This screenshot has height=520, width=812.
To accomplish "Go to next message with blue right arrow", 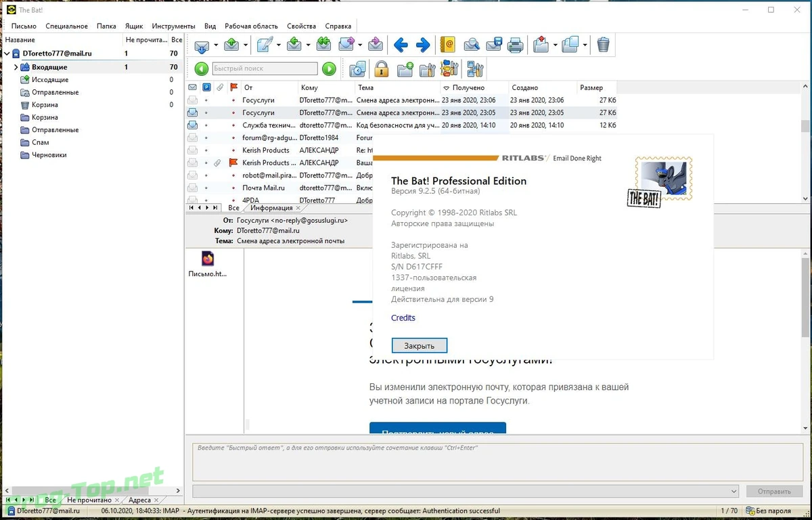I will click(423, 45).
